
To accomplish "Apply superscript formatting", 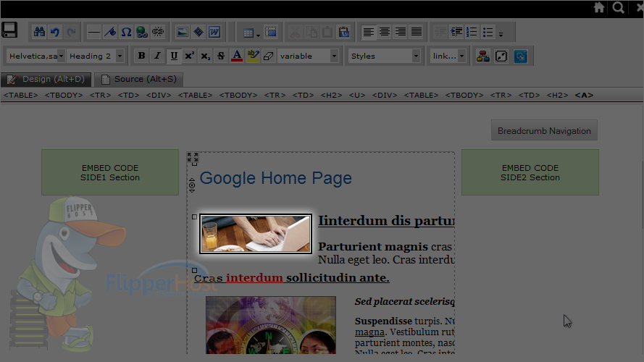I will pyautogui.click(x=189, y=56).
